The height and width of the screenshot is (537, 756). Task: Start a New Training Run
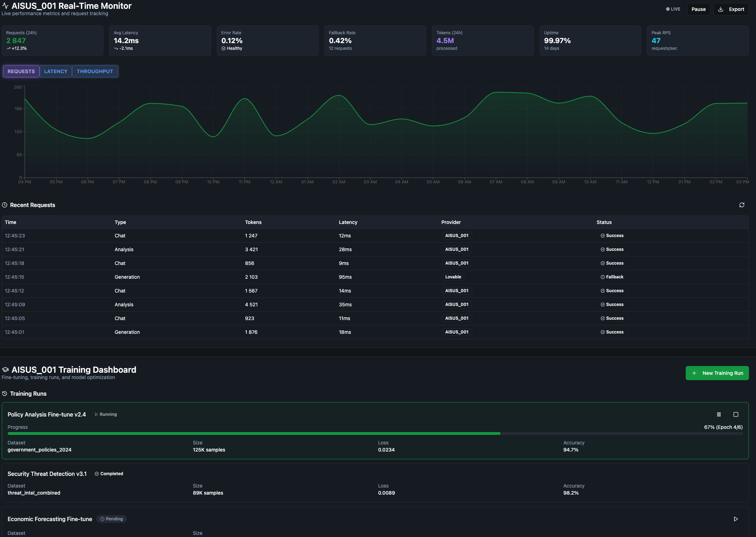717,373
